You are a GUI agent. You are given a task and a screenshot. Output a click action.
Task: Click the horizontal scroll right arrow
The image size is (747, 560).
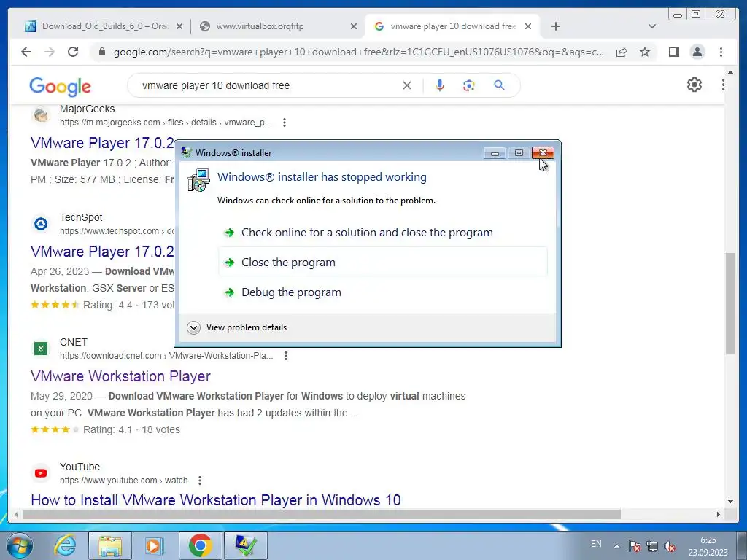pyautogui.click(x=719, y=514)
